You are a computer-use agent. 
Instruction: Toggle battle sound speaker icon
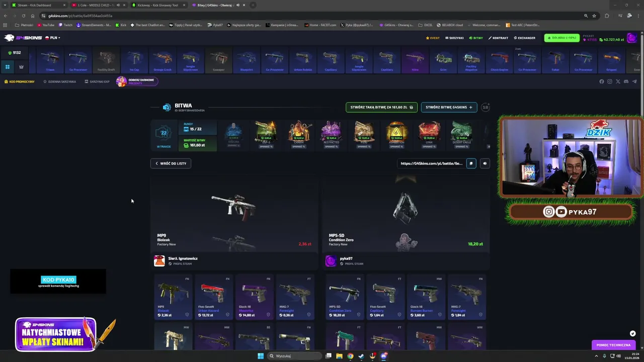(485, 163)
